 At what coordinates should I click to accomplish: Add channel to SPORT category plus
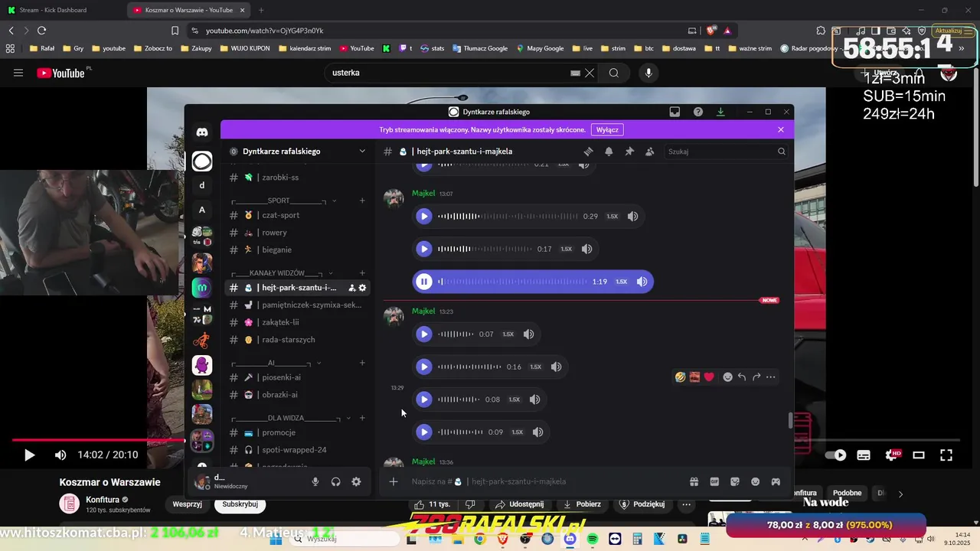362,201
